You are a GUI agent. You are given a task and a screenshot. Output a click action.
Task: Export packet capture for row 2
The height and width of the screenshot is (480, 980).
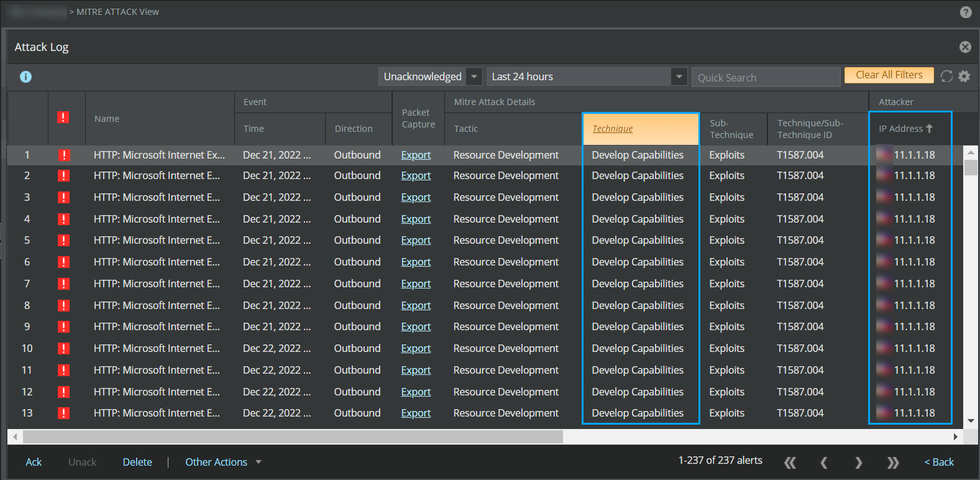416,175
